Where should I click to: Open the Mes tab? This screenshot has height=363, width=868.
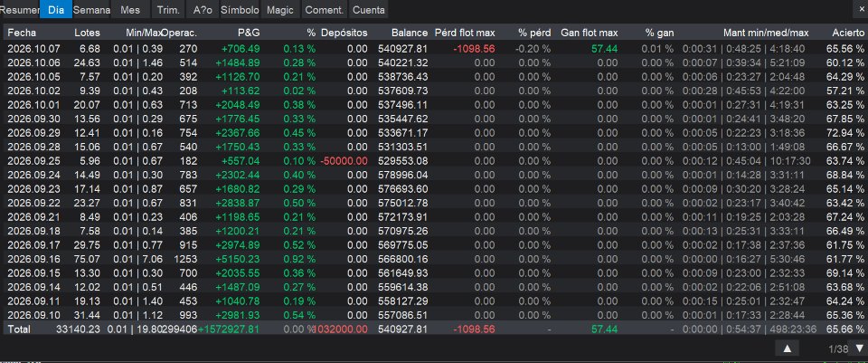130,10
